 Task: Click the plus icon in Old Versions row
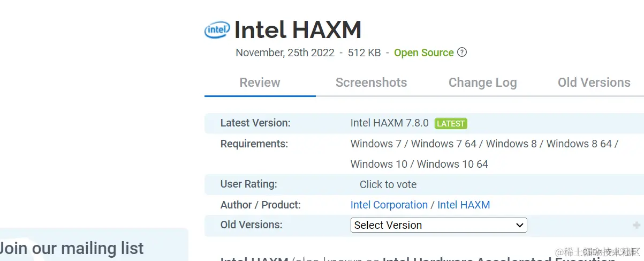click(x=637, y=225)
